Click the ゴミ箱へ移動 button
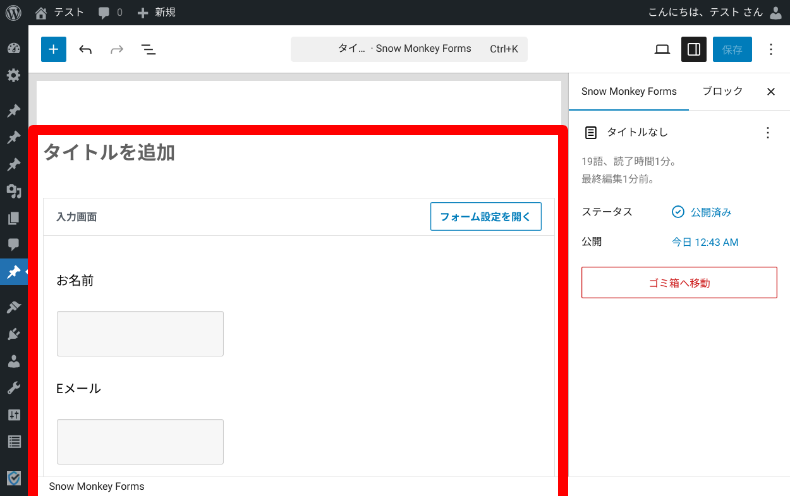790x496 pixels. pos(679,283)
